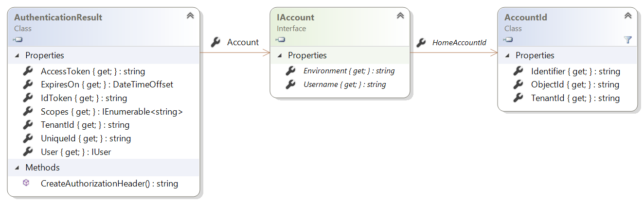The height and width of the screenshot is (203, 644).
Task: Select the Scopes IEnumerable property
Action: [x=111, y=112]
